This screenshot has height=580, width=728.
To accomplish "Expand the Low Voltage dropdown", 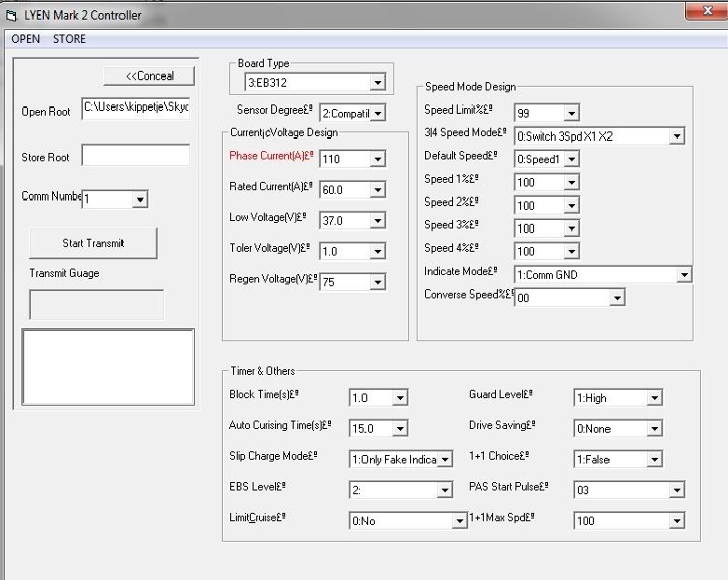I will [x=377, y=221].
